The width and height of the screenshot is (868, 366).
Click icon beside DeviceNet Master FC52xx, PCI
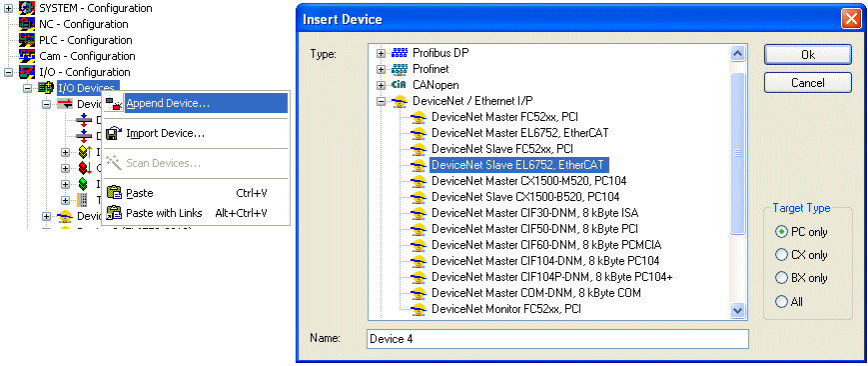pyautogui.click(x=420, y=118)
